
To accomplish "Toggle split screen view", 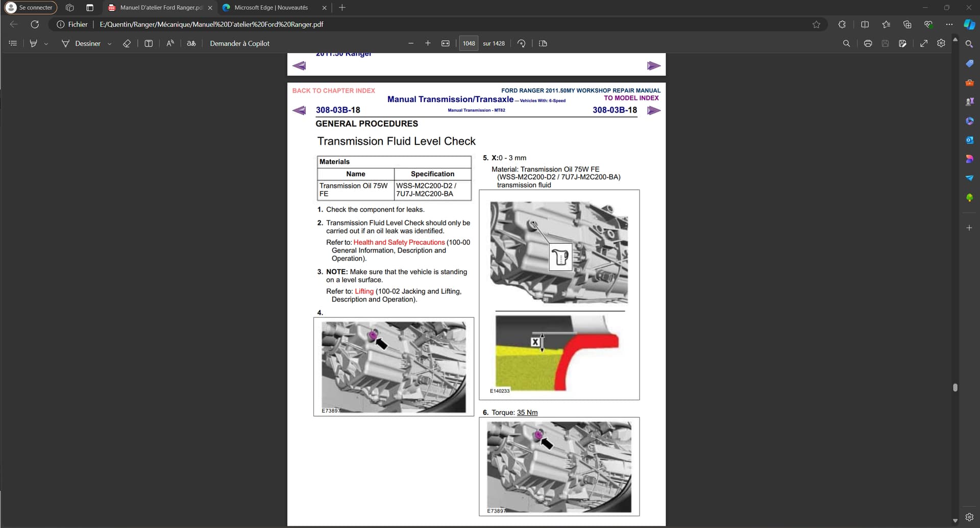I will click(865, 24).
